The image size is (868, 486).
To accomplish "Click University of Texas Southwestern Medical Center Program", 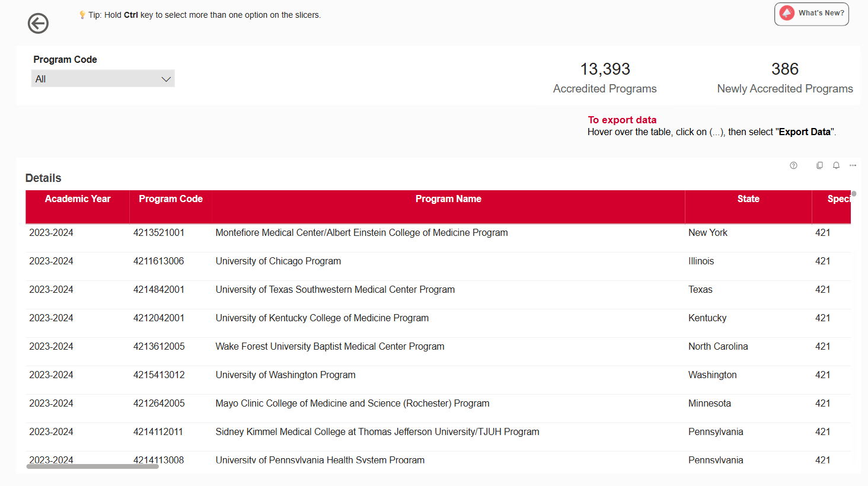I will tap(335, 290).
